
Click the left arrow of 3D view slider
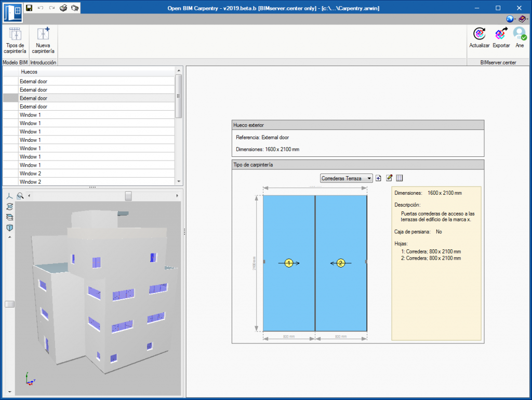click(29, 196)
